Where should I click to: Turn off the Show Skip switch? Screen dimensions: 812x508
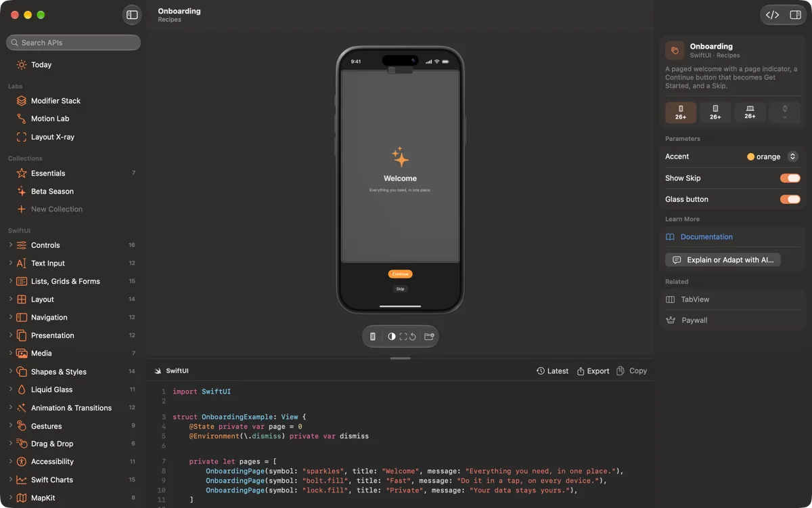pos(790,178)
